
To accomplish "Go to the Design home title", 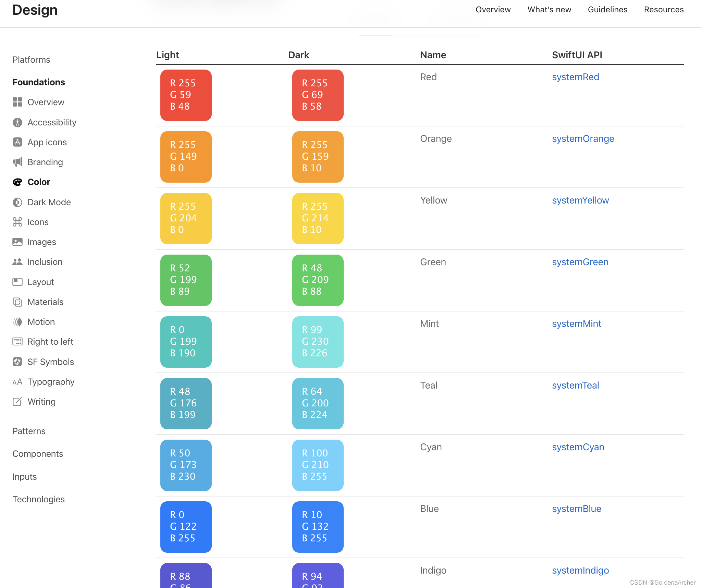I will point(35,10).
